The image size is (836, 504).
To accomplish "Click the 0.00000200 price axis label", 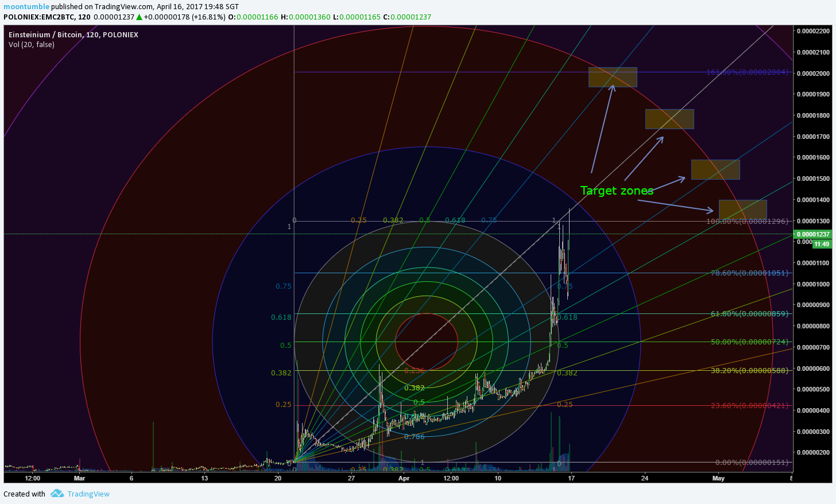I will (x=814, y=452).
